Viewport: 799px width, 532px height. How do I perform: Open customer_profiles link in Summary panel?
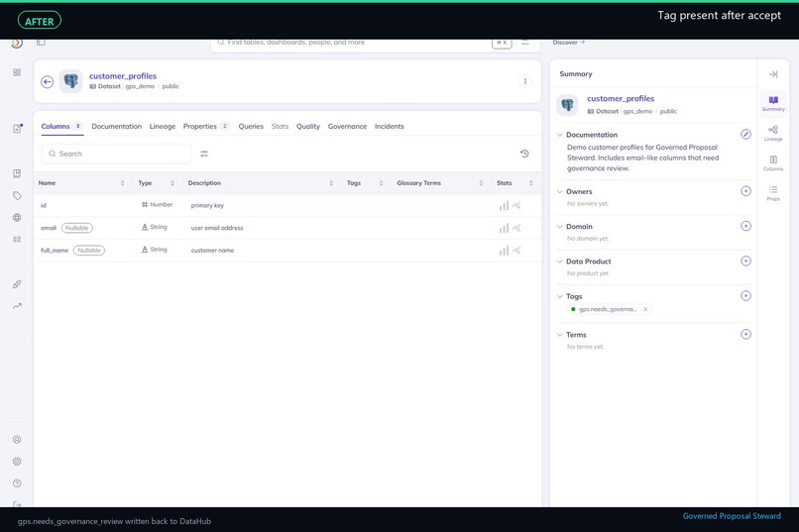(621, 99)
